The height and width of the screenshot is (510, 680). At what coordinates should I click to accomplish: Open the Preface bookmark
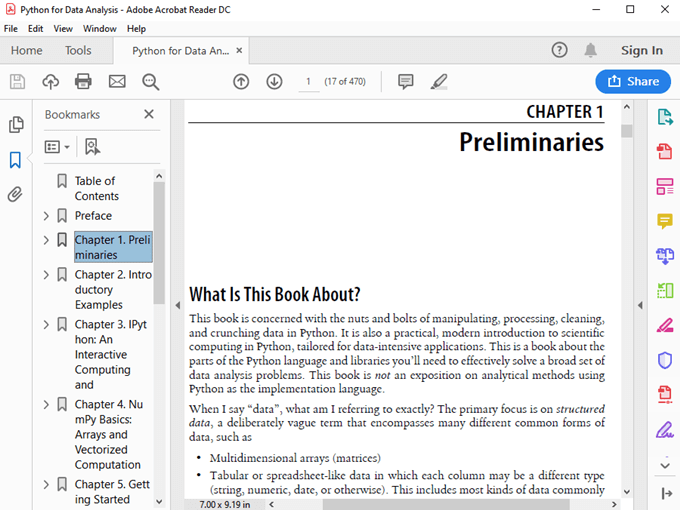(93, 216)
